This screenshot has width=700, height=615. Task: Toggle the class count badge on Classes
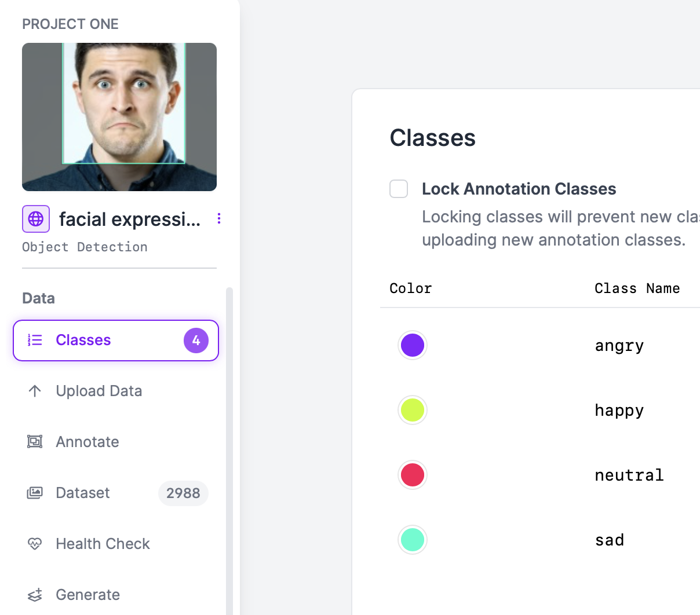pyautogui.click(x=196, y=341)
